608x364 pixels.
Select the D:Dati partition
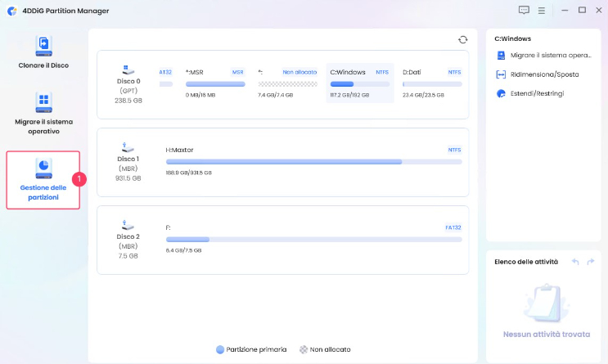(432, 83)
